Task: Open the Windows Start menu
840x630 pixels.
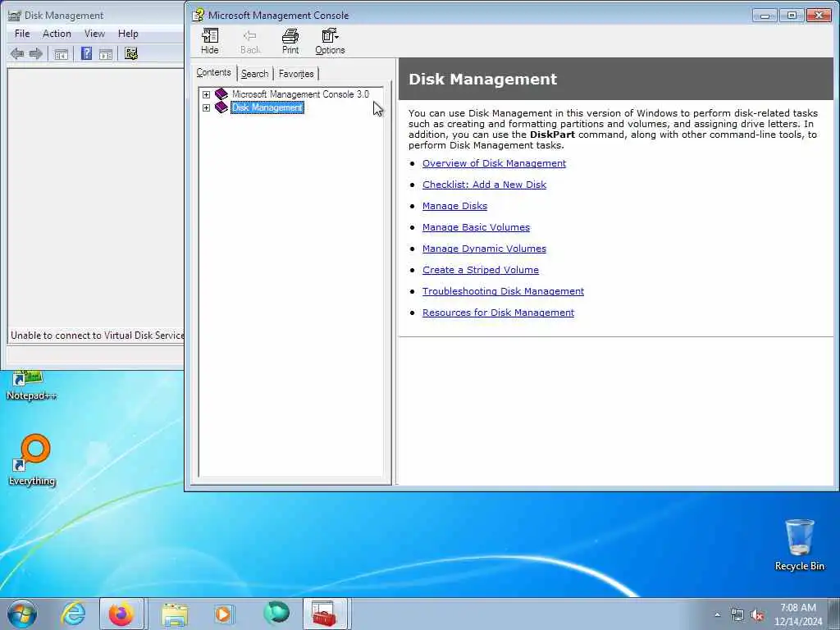Action: pos(22,614)
